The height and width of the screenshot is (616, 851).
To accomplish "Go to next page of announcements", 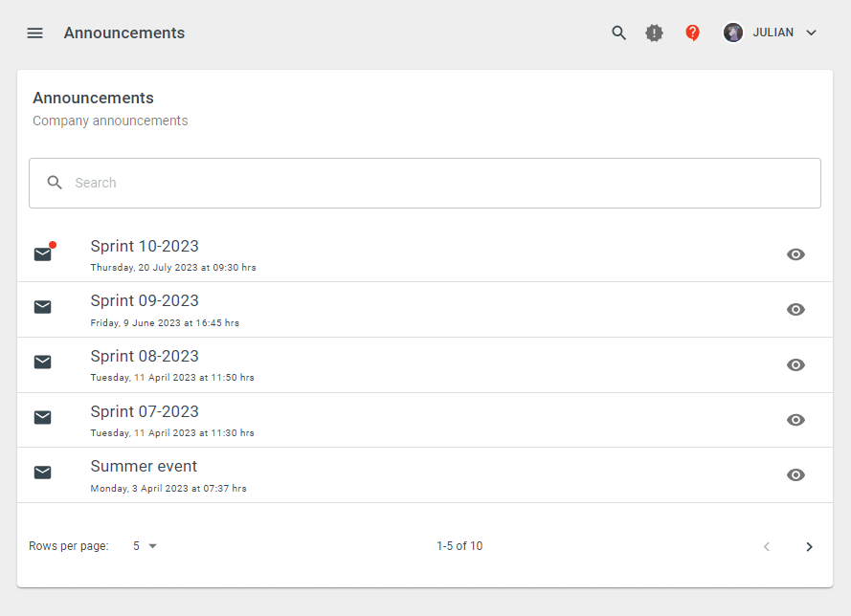I will tap(809, 546).
